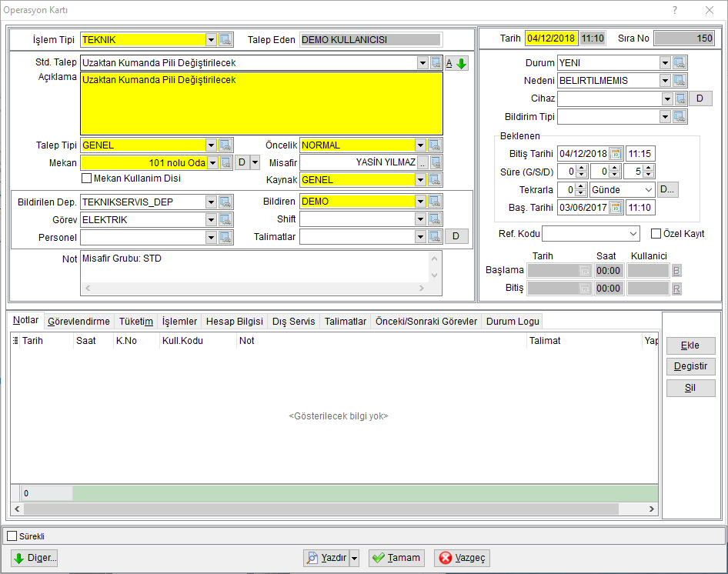Click the ellipsis button in Misafir field
Screen dimensions: 728x574
(422, 162)
